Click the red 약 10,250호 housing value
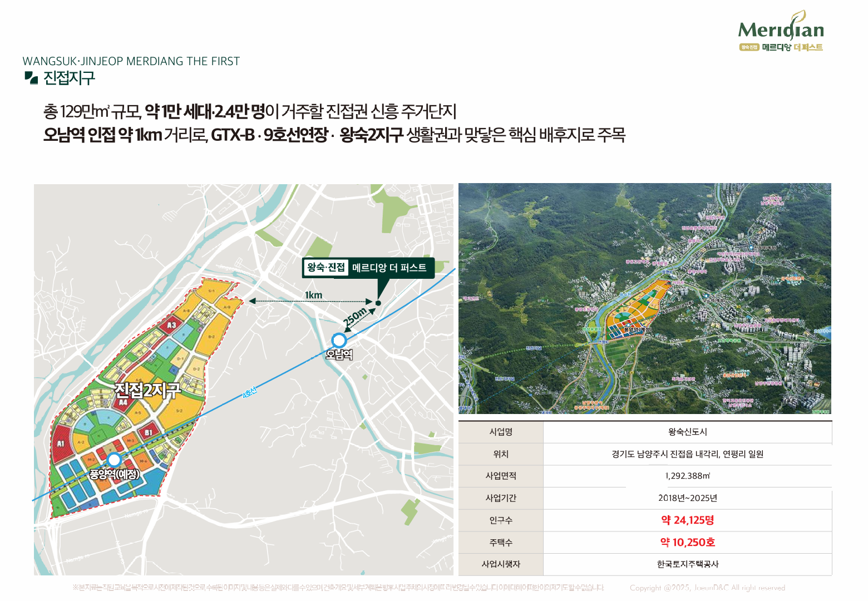The width and height of the screenshot is (868, 601). [687, 542]
